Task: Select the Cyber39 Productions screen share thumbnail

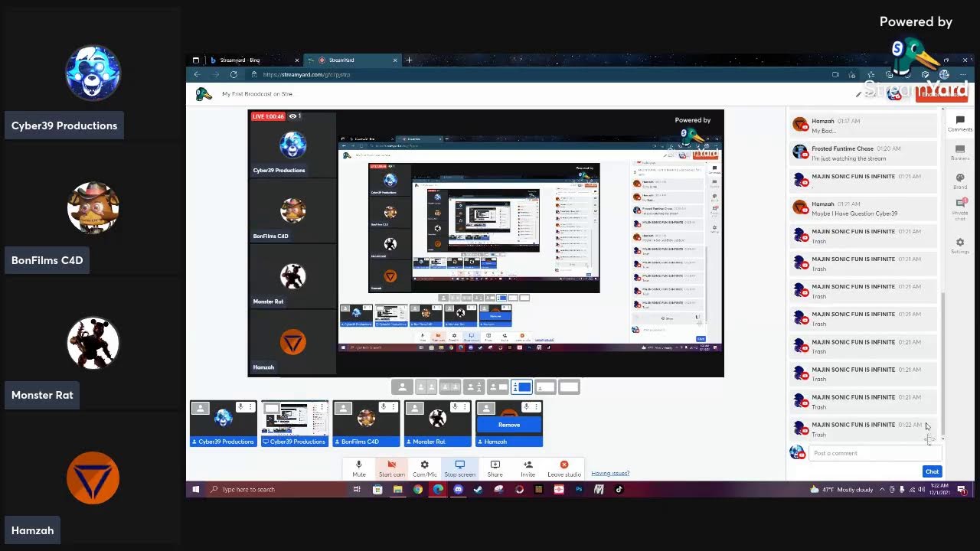Action: click(x=295, y=423)
